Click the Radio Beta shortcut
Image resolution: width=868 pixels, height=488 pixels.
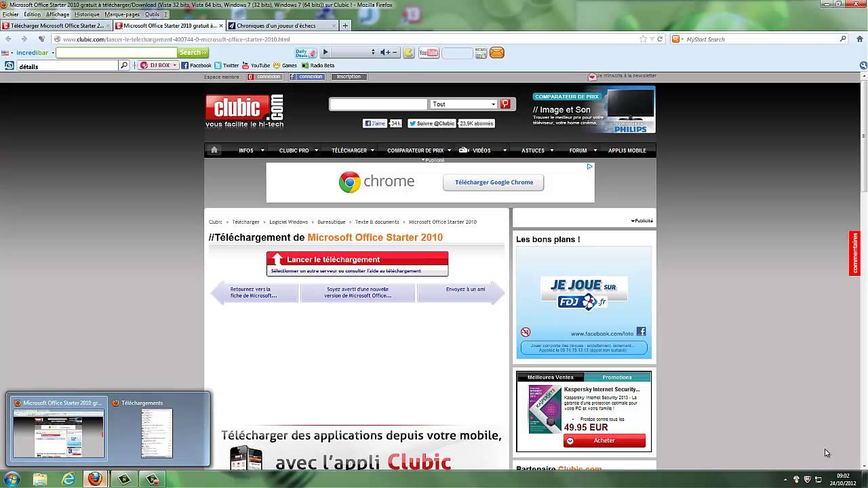point(318,66)
